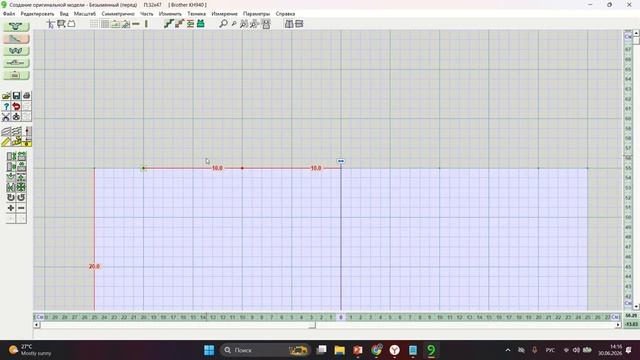
Task: Click the open file folder icon
Action: tap(6, 96)
